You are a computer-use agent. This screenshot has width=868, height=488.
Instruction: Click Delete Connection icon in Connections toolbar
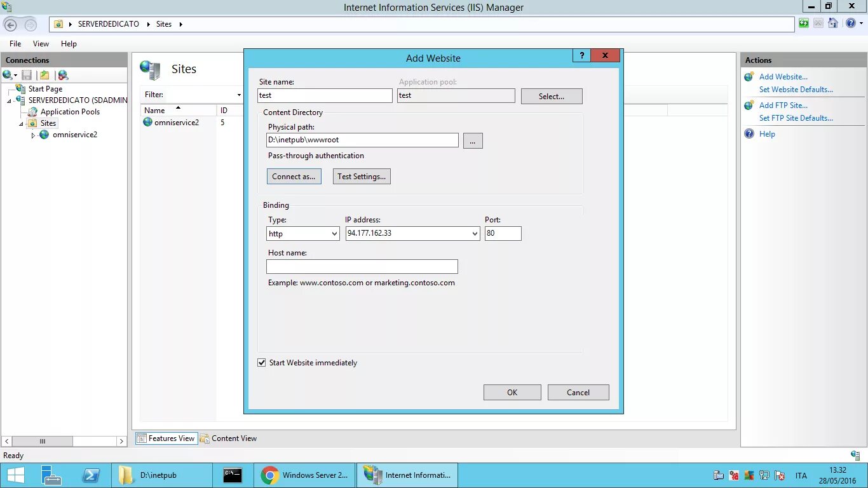point(63,75)
